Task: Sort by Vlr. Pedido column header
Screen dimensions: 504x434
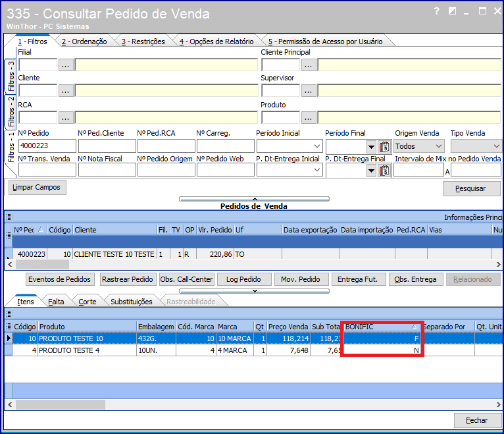Action: [x=215, y=230]
